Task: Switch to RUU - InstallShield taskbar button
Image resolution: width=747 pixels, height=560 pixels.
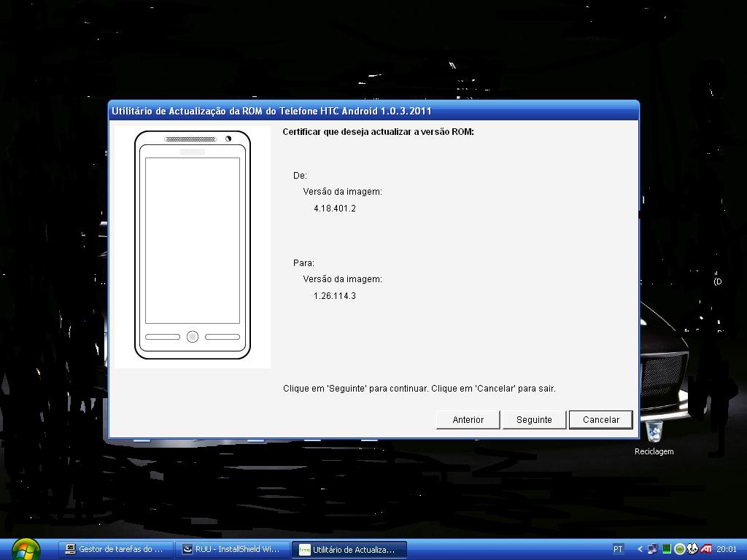Action: pos(233,550)
